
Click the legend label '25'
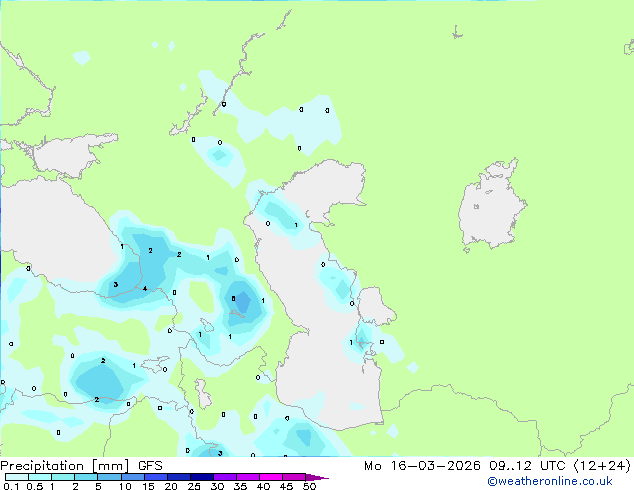click(x=194, y=486)
